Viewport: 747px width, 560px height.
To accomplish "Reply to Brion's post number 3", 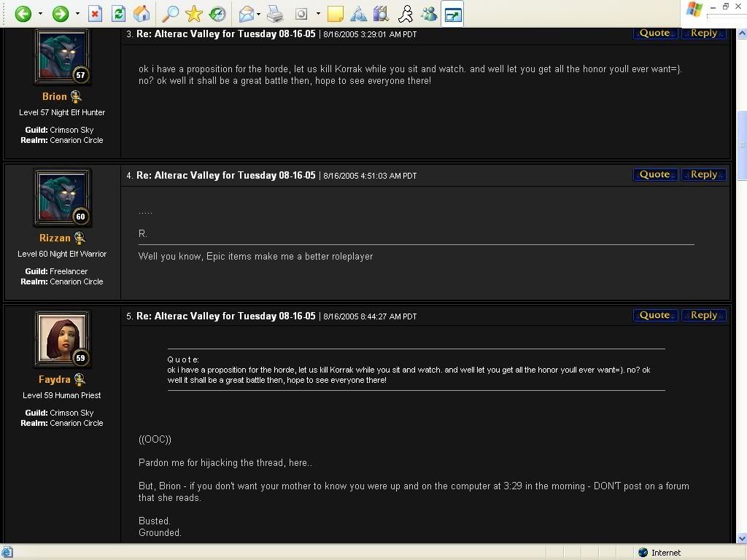I will click(704, 34).
